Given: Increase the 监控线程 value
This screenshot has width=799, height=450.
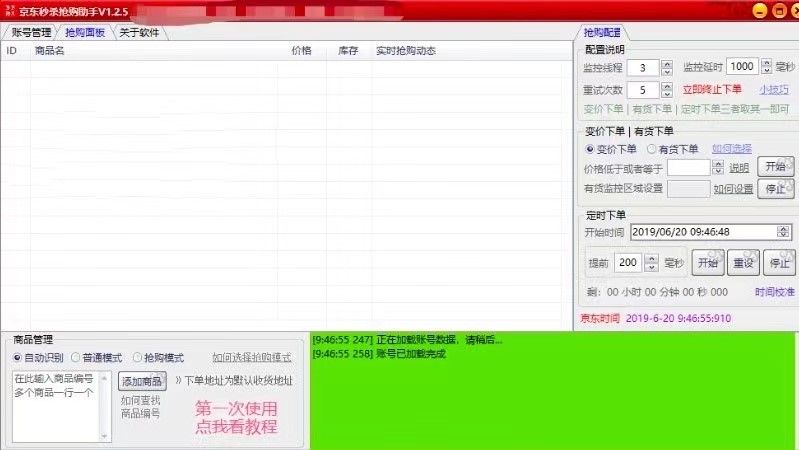Looking at the screenshot, I should (x=667, y=64).
